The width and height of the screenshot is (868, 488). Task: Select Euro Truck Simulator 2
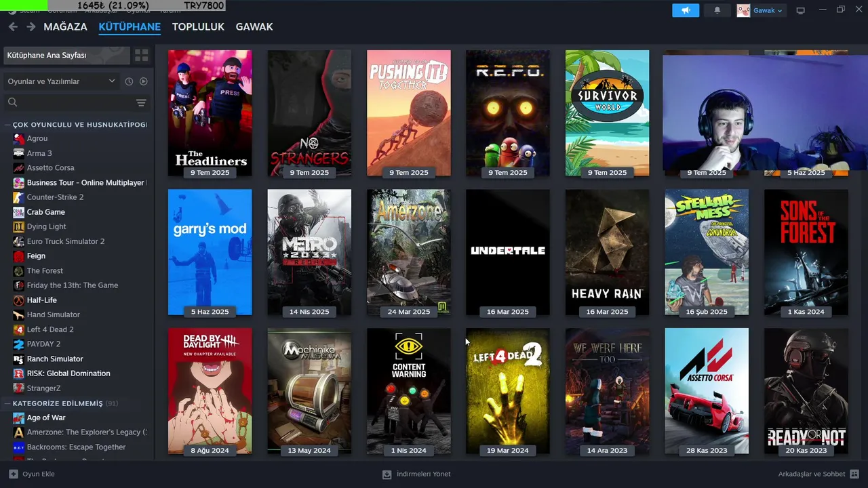[66, 241]
